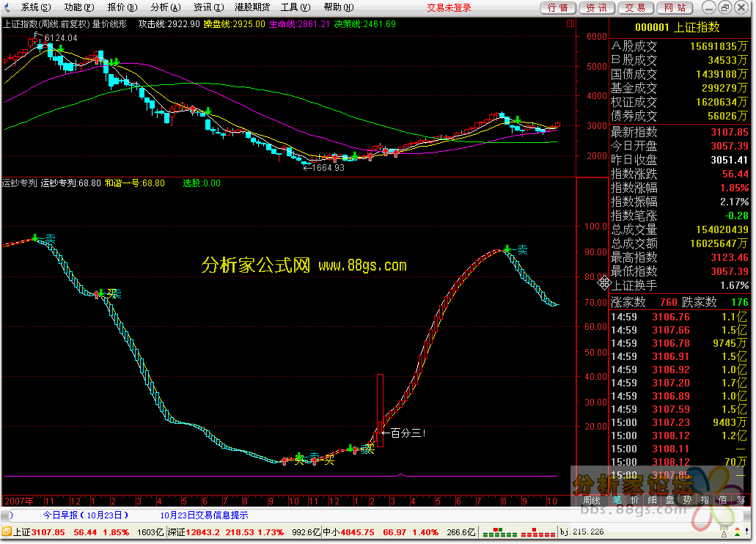
Task: Open the 港股期货 menu
Action: pyautogui.click(x=252, y=7)
